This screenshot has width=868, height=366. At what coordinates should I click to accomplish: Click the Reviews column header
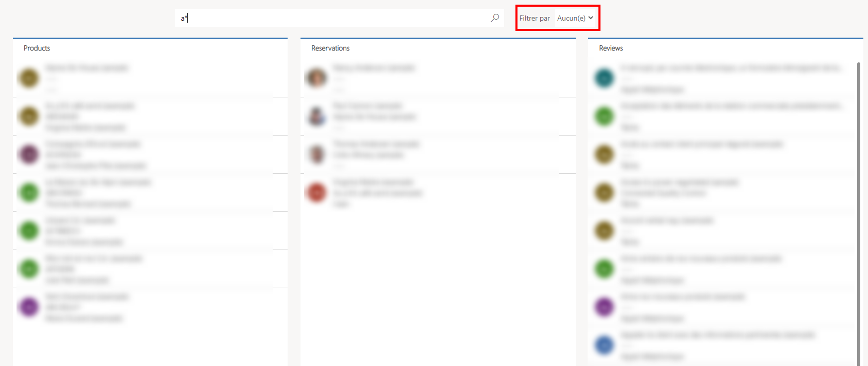[611, 48]
